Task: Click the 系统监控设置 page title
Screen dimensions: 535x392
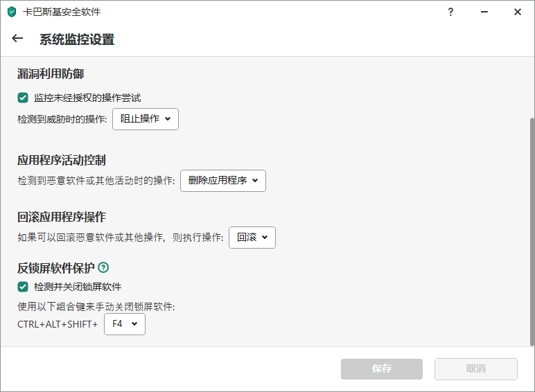Action: (77, 39)
